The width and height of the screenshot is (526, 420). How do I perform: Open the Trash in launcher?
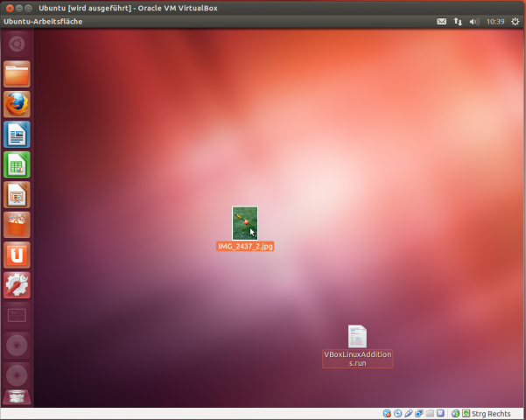pyautogui.click(x=17, y=396)
